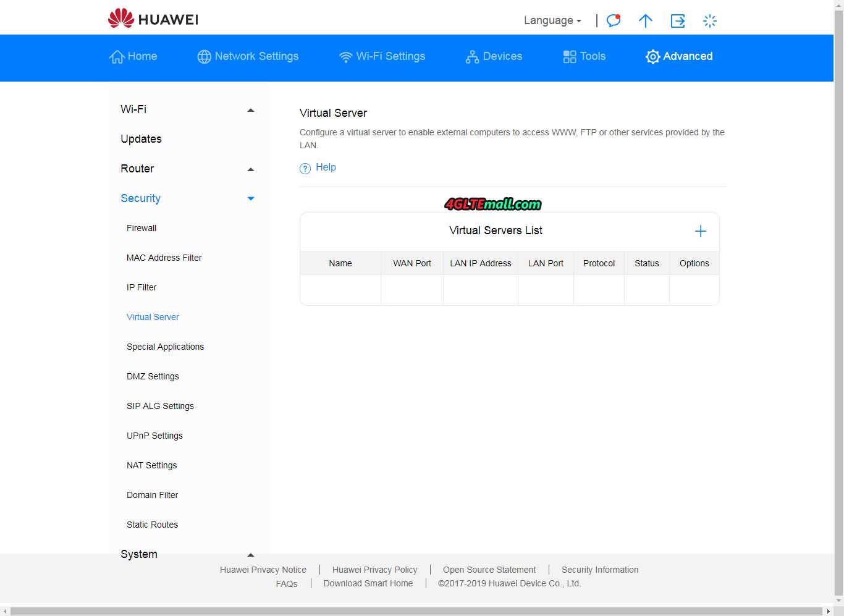Open the Network Settings tab

coord(248,56)
